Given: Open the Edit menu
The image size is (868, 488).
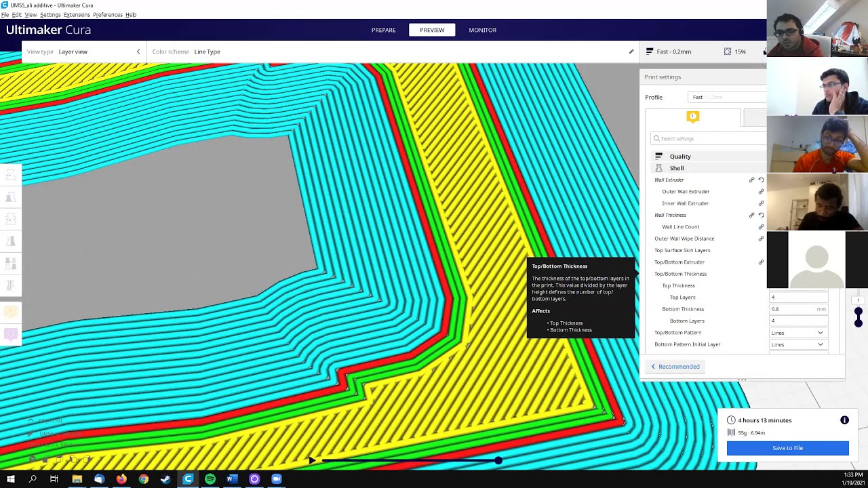Looking at the screenshot, I should (x=16, y=14).
